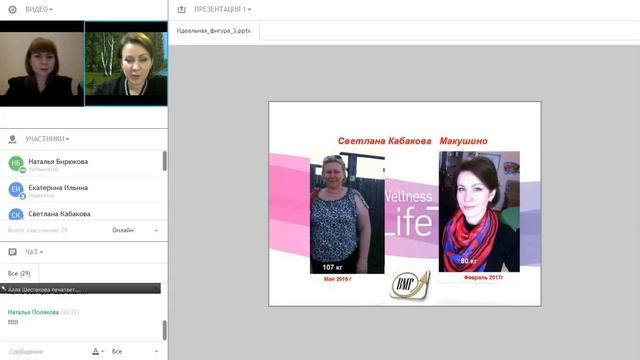
Task: Click the Всего участников count text
Action: pyautogui.click(x=38, y=230)
